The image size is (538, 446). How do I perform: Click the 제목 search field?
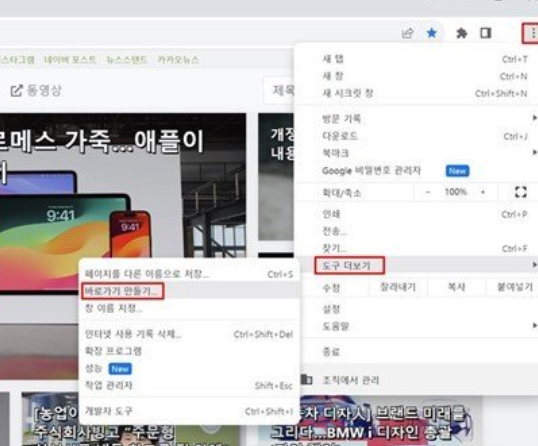click(x=279, y=91)
